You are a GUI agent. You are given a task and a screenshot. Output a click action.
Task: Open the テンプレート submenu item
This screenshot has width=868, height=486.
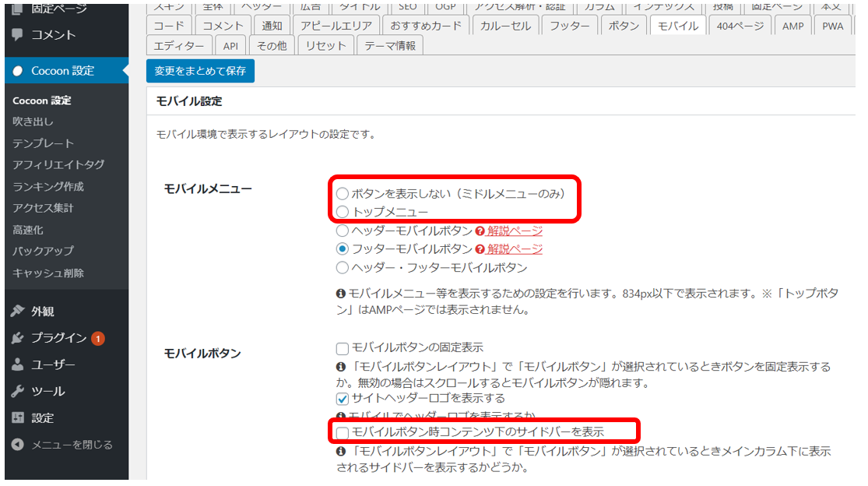click(43, 143)
